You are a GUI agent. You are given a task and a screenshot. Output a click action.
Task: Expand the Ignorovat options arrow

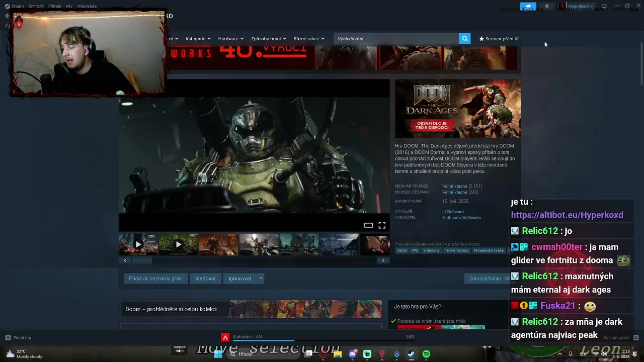(x=261, y=279)
